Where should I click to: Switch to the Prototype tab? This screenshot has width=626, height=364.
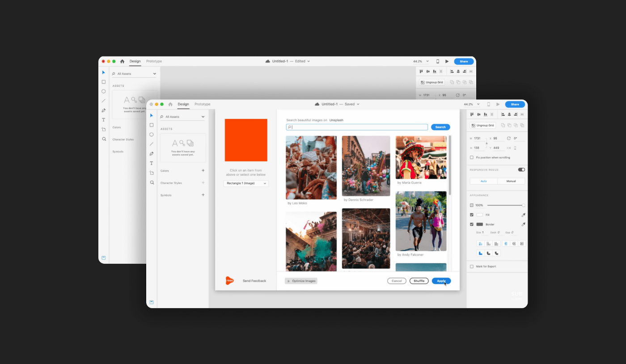coord(202,104)
